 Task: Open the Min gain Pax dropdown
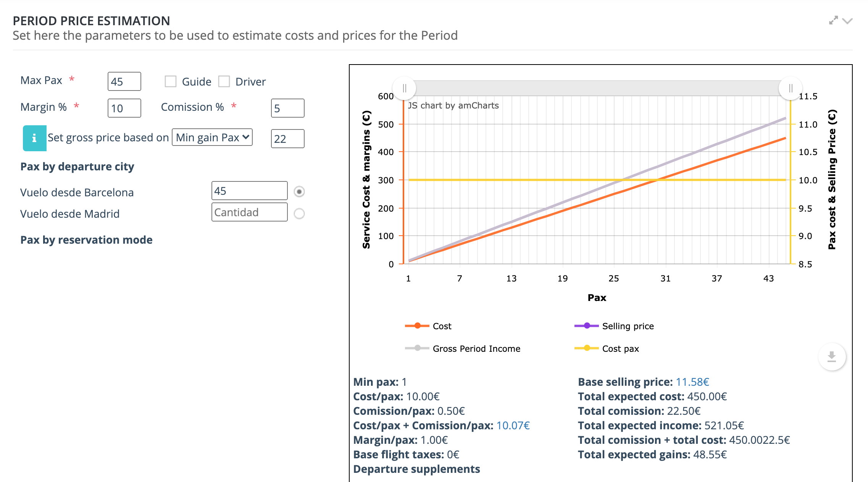click(212, 137)
